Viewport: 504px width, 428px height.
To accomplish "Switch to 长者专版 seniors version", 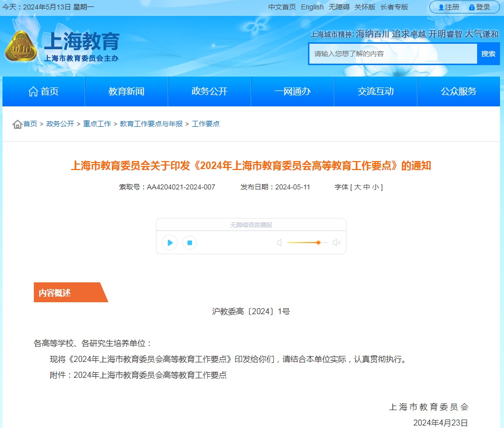I will click(x=394, y=7).
